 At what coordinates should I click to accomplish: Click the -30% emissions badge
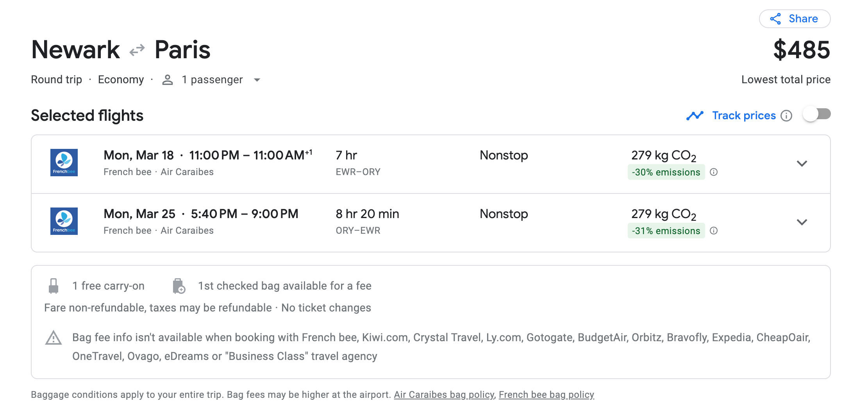666,172
